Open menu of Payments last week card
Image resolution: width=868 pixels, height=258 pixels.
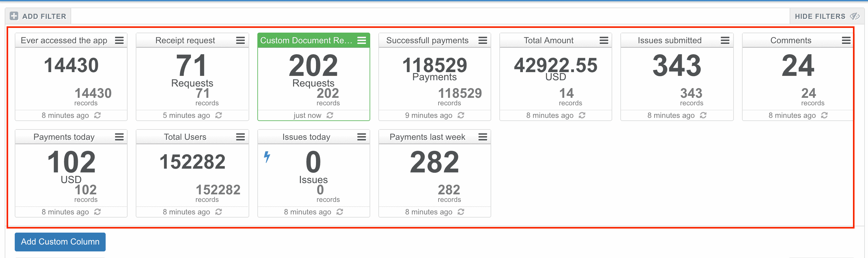pos(483,137)
